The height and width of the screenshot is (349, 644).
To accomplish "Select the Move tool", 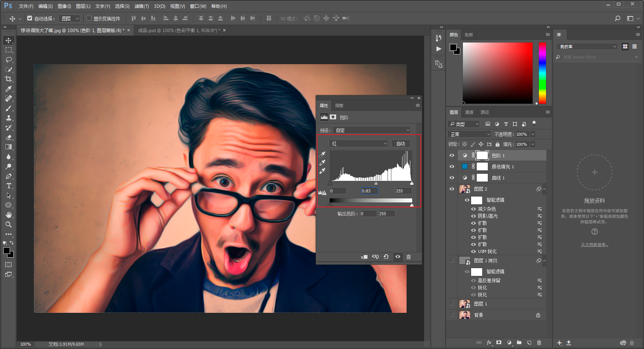I will coord(9,40).
